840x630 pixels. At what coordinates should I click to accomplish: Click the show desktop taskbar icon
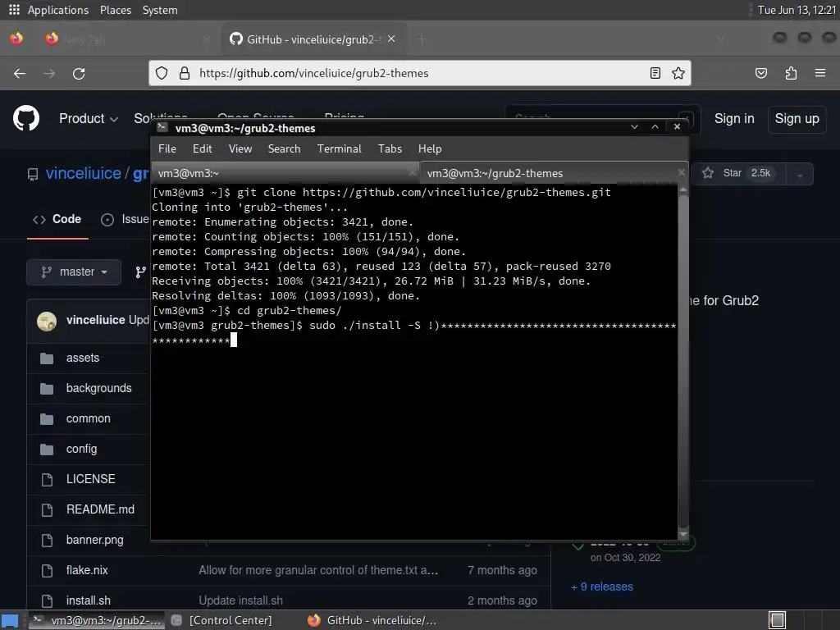tap(10, 620)
